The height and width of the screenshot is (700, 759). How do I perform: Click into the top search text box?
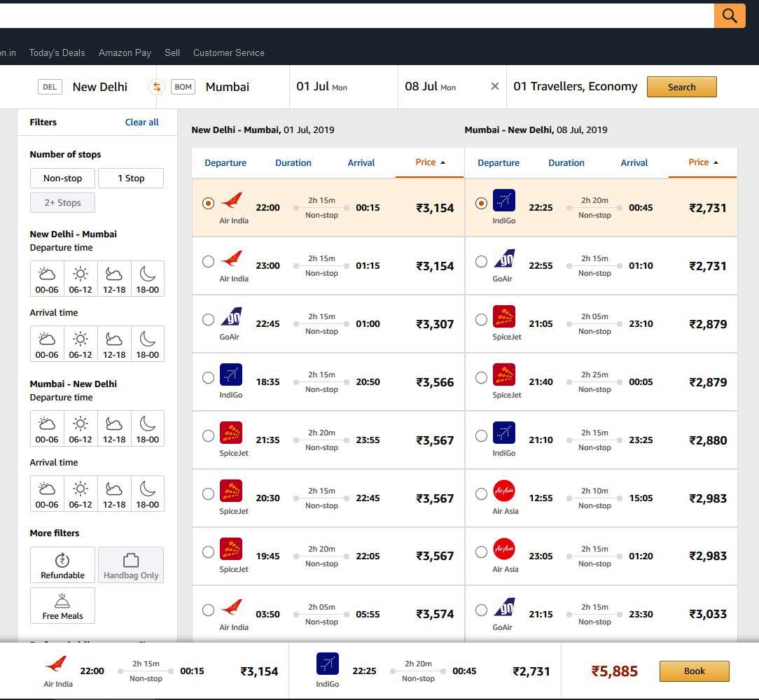(357, 15)
